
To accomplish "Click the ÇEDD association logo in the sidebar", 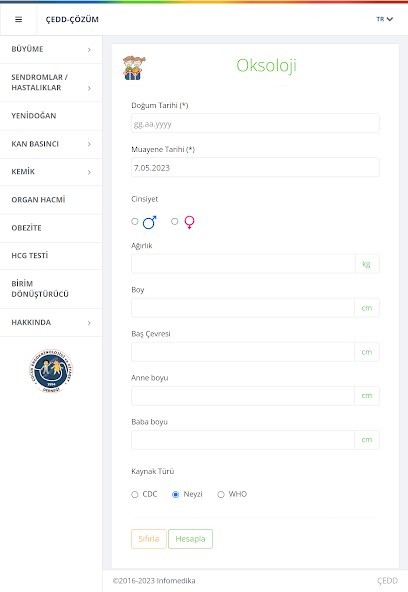I will coord(51,370).
